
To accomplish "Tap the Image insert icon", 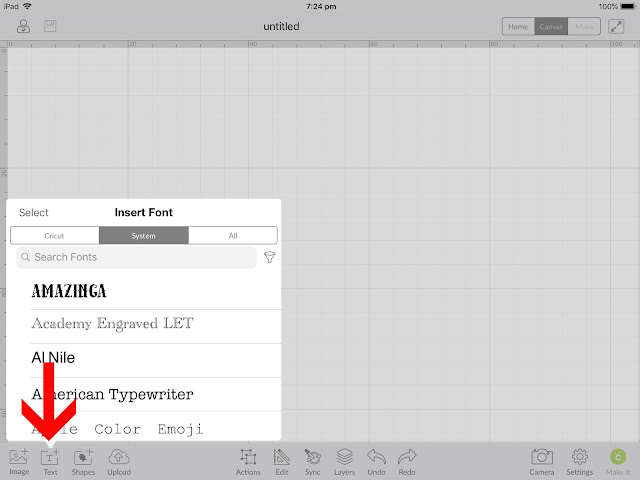I will coord(19,462).
